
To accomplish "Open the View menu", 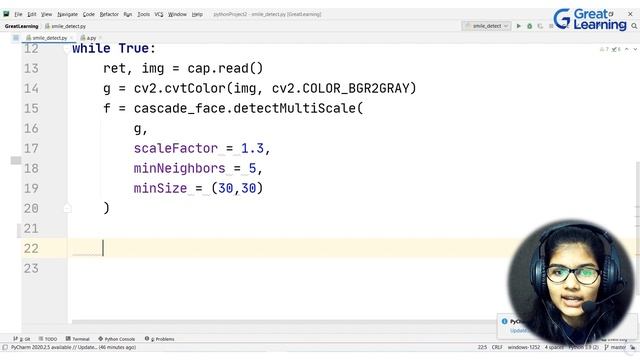I will pyautogui.click(x=47, y=14).
